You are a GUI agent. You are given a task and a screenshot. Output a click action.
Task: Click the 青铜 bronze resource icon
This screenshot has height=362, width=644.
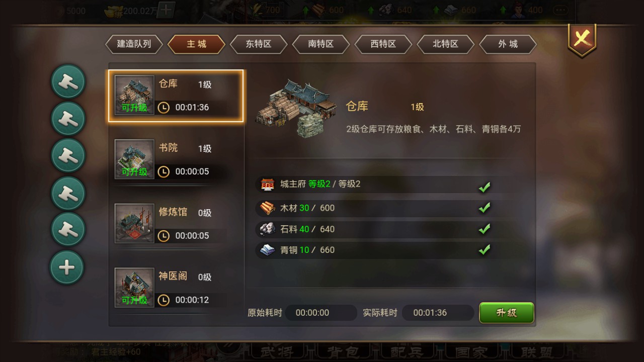(x=267, y=250)
